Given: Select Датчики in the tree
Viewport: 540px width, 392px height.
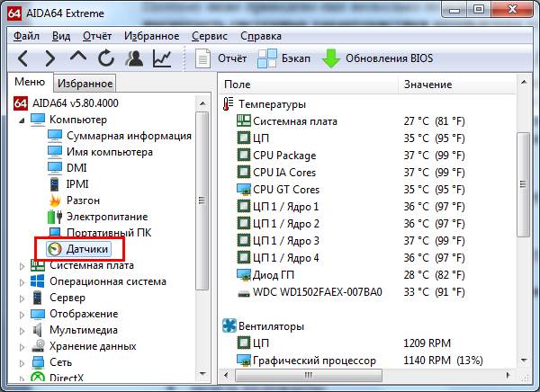Looking at the screenshot, I should pyautogui.click(x=88, y=249).
